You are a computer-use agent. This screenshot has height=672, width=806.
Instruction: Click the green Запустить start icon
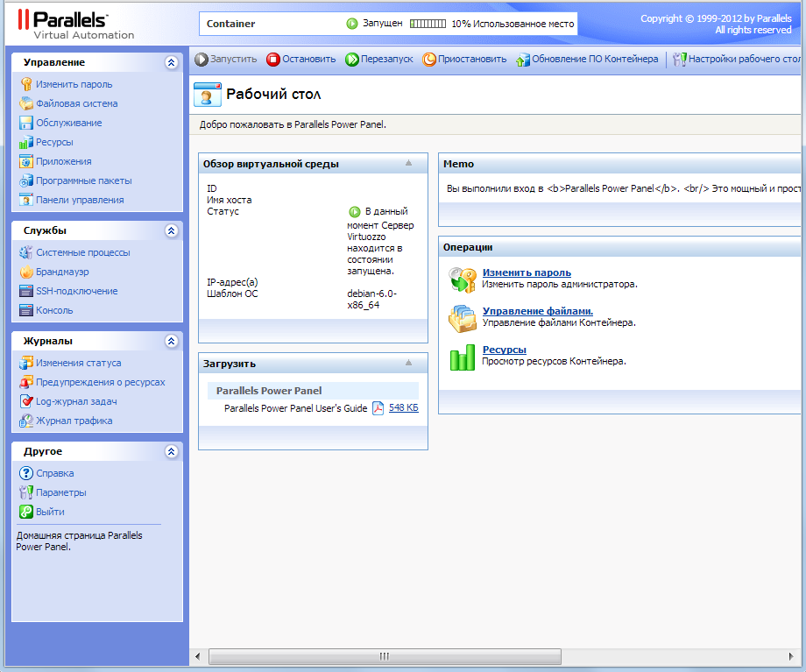coord(201,60)
